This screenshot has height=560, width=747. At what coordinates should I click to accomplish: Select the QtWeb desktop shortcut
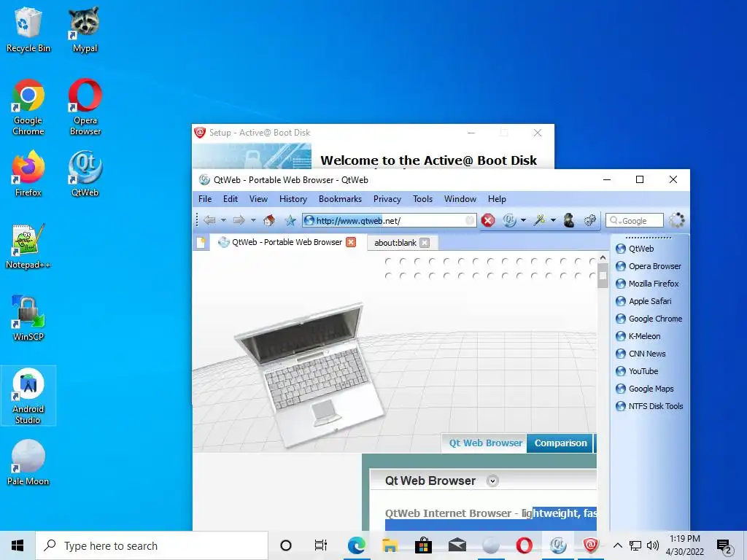85,174
